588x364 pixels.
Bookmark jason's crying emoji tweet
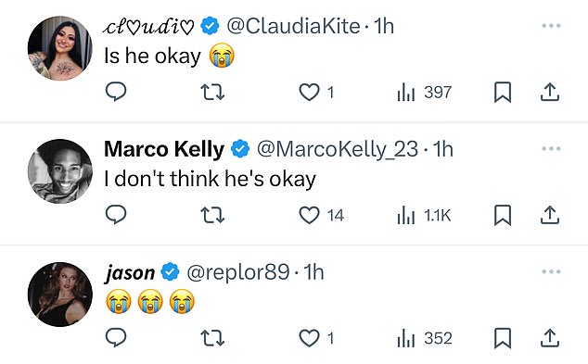(x=503, y=338)
